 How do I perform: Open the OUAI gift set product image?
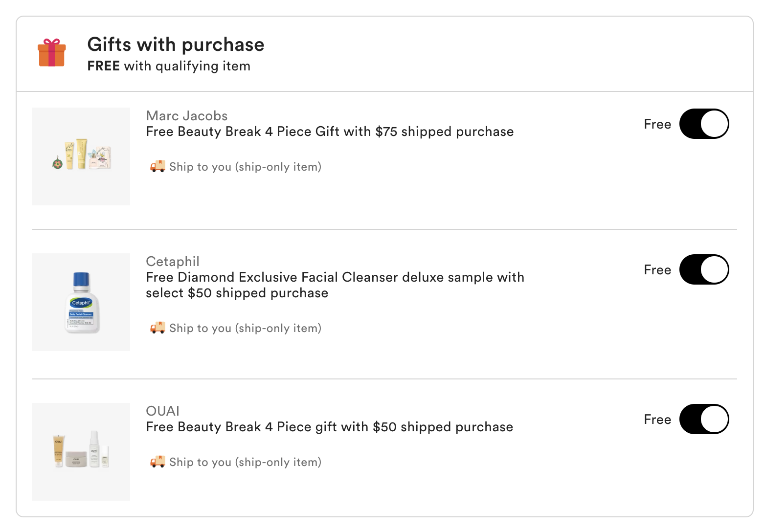pyautogui.click(x=81, y=452)
